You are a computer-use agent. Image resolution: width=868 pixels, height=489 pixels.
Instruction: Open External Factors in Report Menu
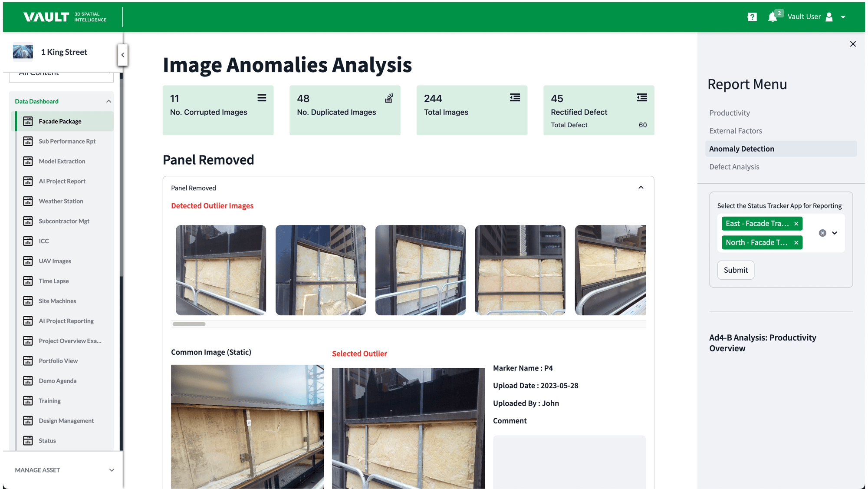tap(736, 131)
